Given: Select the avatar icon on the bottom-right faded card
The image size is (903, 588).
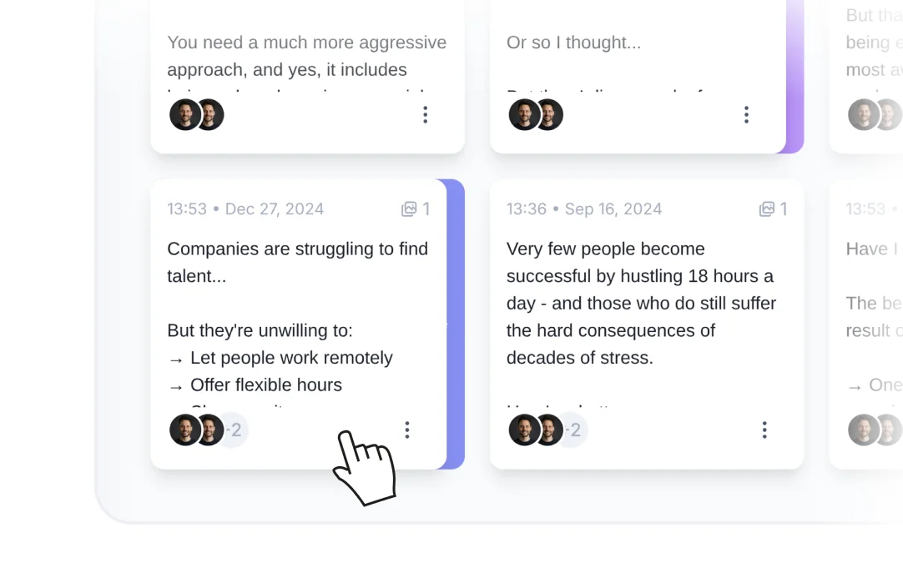Looking at the screenshot, I should tap(874, 430).
